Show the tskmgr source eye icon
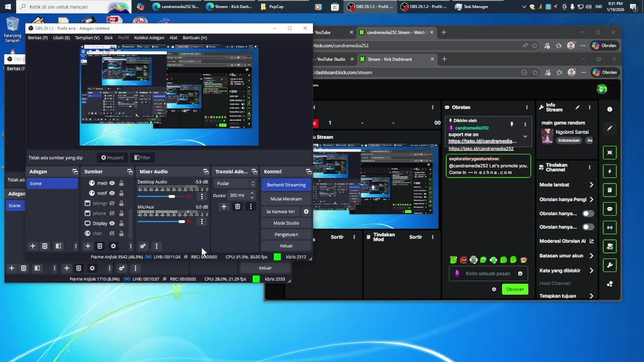 click(112, 203)
